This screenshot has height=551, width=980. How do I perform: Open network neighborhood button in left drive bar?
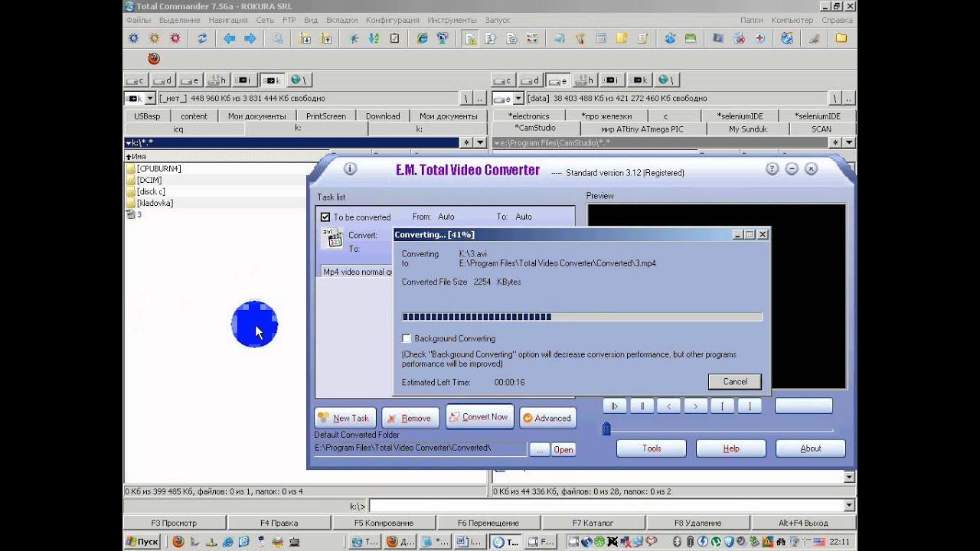point(299,80)
